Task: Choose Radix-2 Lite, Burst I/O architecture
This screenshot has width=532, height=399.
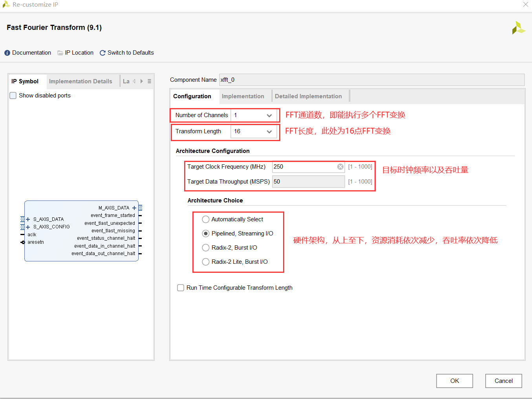Action: [206, 262]
